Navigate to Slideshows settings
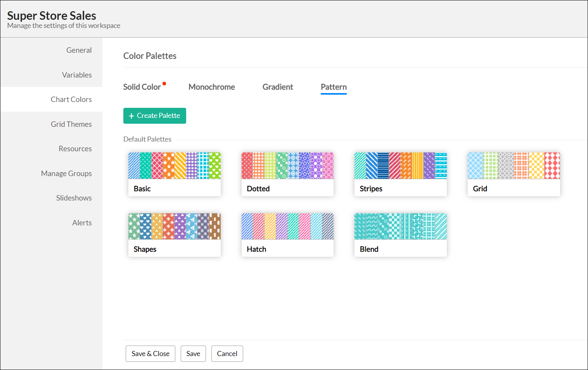Image resolution: width=588 pixels, height=370 pixels. click(x=74, y=198)
